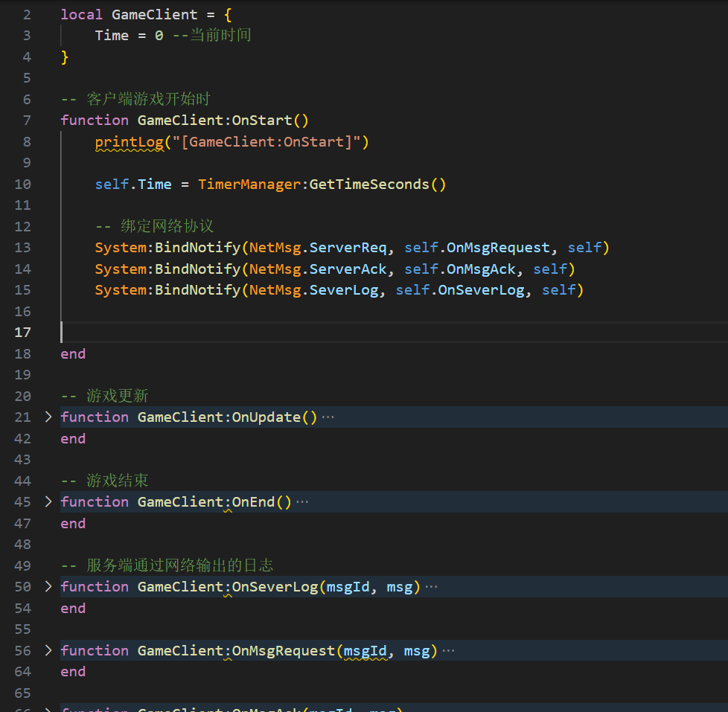Click the 'end' keyword on line 18

click(x=73, y=354)
